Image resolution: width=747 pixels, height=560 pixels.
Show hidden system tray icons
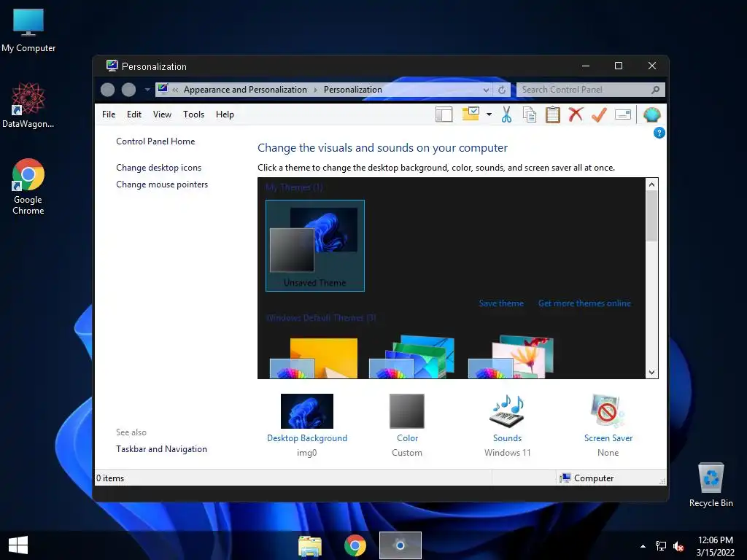(643, 546)
